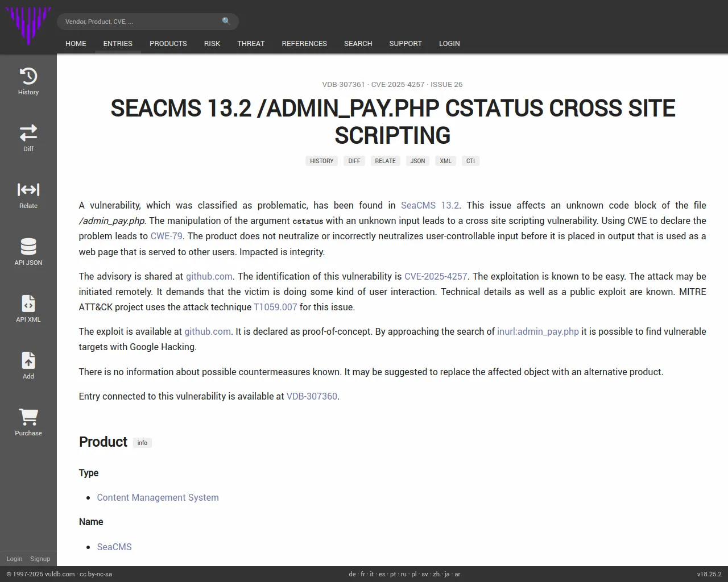Click the VulDB logo
Screen dimensions: 728x582
pyautogui.click(x=28, y=26)
